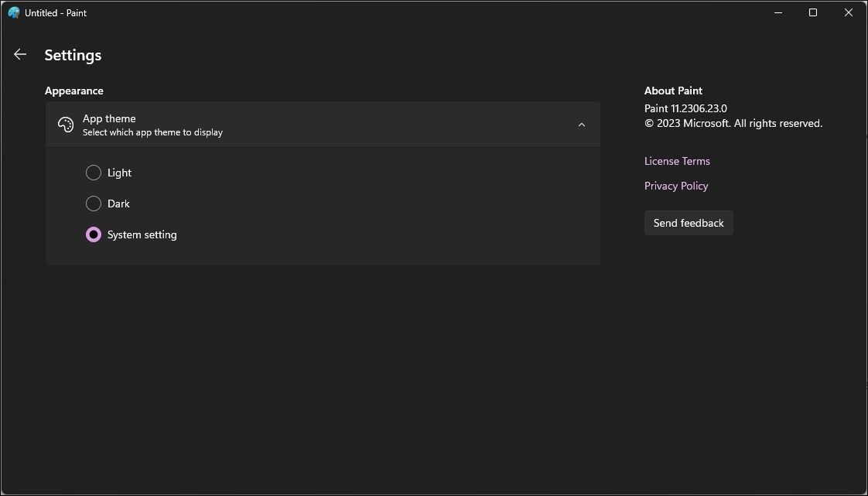Viewport: 868px width, 496px height.
Task: Collapse the App theme section chevron
Action: [x=581, y=124]
